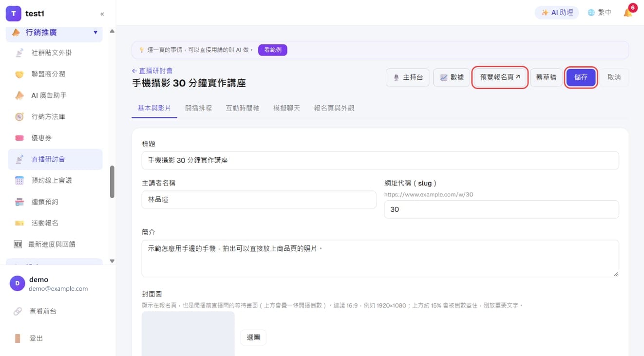
Task: Click the 看範例 example button
Action: pos(272,50)
